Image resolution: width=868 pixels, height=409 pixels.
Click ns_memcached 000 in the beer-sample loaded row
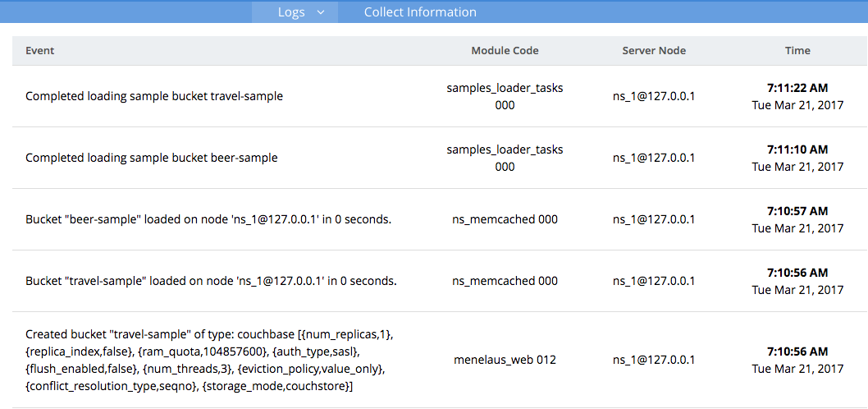(505, 219)
